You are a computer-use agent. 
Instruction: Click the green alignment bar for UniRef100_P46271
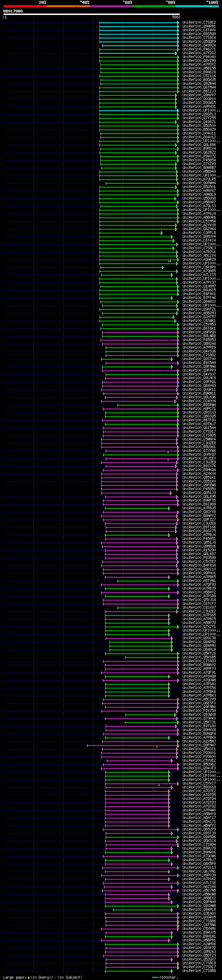(x=139, y=49)
